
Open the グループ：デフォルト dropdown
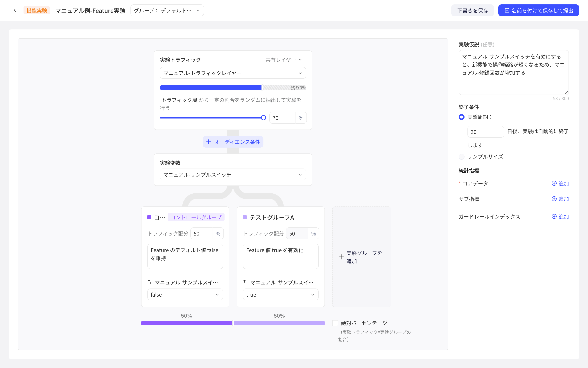pyautogui.click(x=167, y=10)
